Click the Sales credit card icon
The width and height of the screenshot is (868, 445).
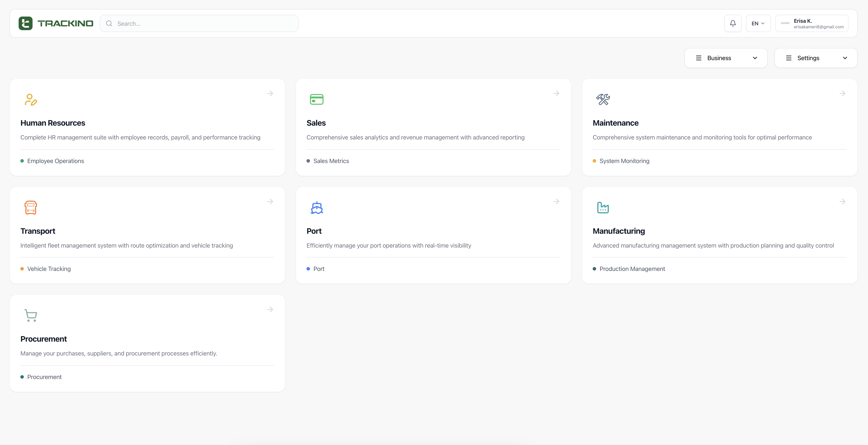[x=317, y=100]
